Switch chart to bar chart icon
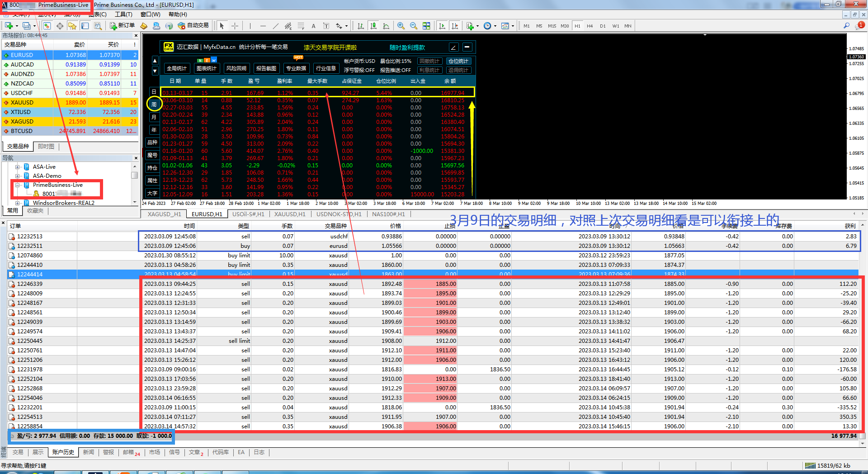 pos(360,26)
